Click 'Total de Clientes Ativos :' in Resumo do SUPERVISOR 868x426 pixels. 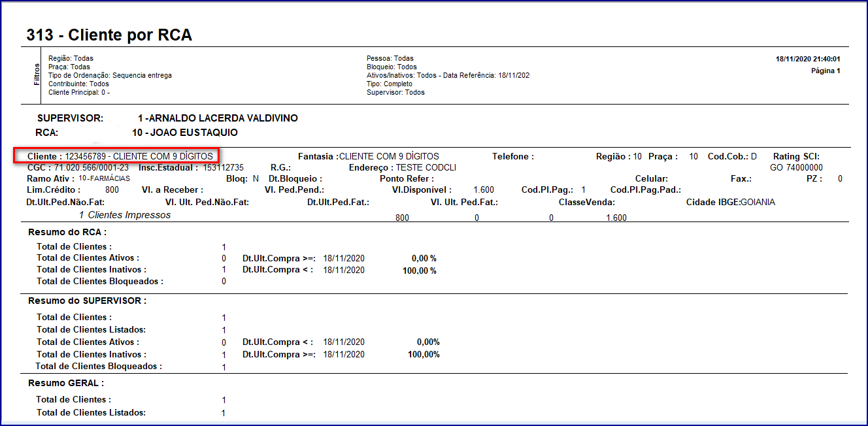click(x=88, y=342)
